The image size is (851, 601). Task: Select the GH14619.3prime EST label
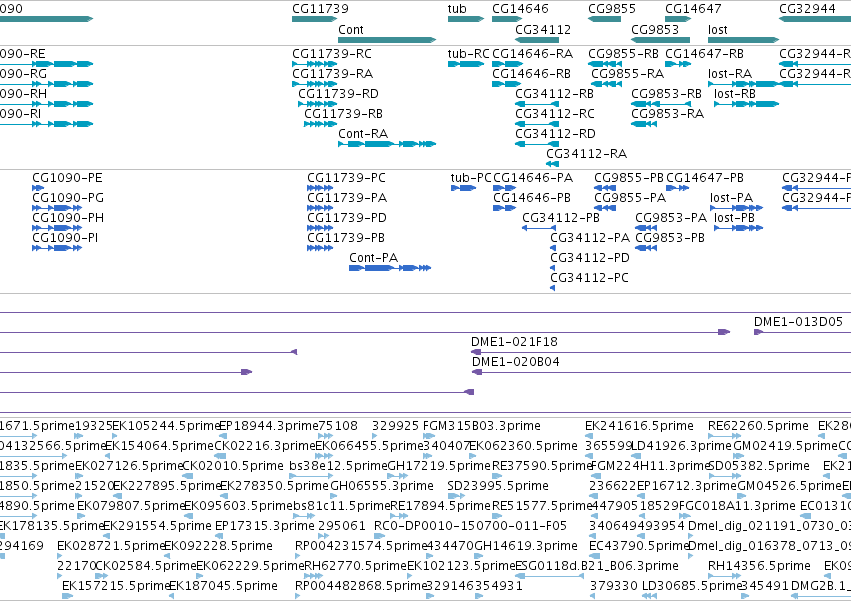point(526,546)
